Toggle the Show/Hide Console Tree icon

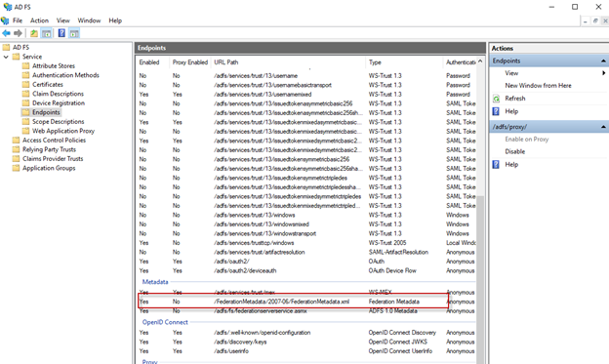47,33
